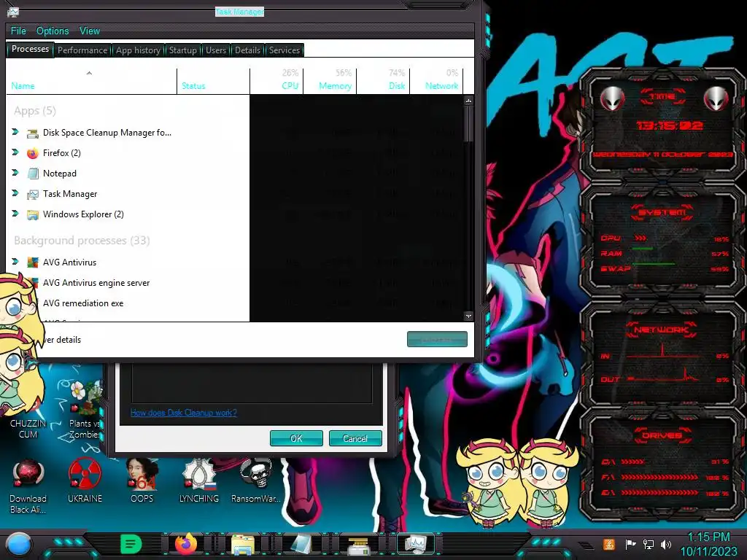
Task: Sort processes by the Name column
Action: [91, 81]
